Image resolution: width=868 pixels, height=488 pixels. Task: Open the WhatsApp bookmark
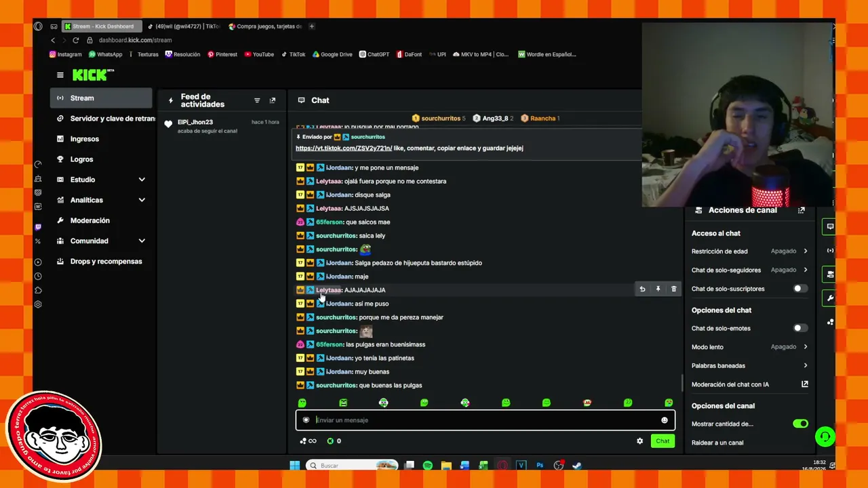pyautogui.click(x=105, y=54)
